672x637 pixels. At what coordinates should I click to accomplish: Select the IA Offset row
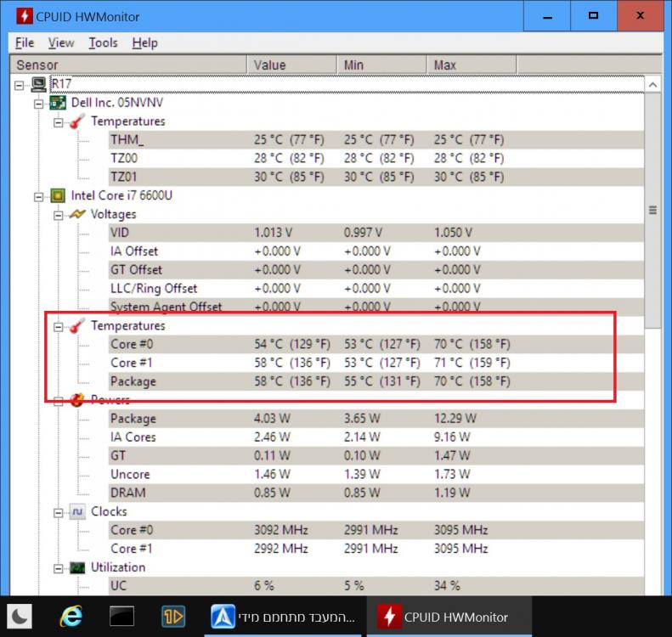pos(376,251)
